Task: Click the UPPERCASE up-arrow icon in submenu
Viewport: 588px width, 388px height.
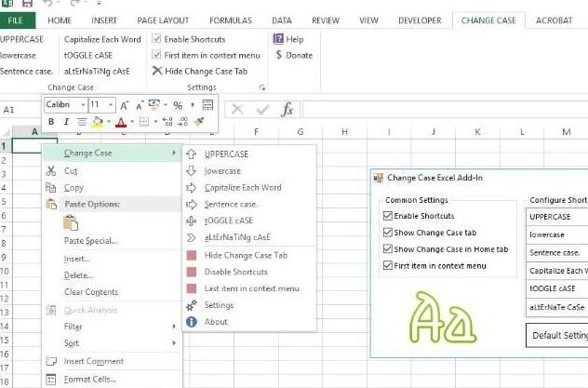Action: (192, 154)
